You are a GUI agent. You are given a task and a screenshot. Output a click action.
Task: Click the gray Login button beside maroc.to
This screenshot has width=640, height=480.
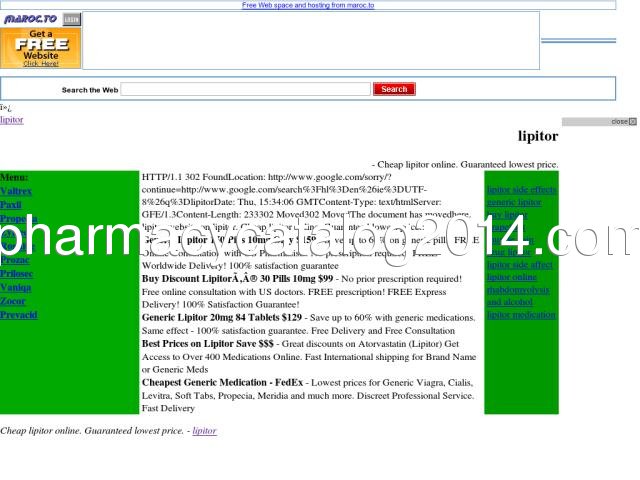[72, 20]
